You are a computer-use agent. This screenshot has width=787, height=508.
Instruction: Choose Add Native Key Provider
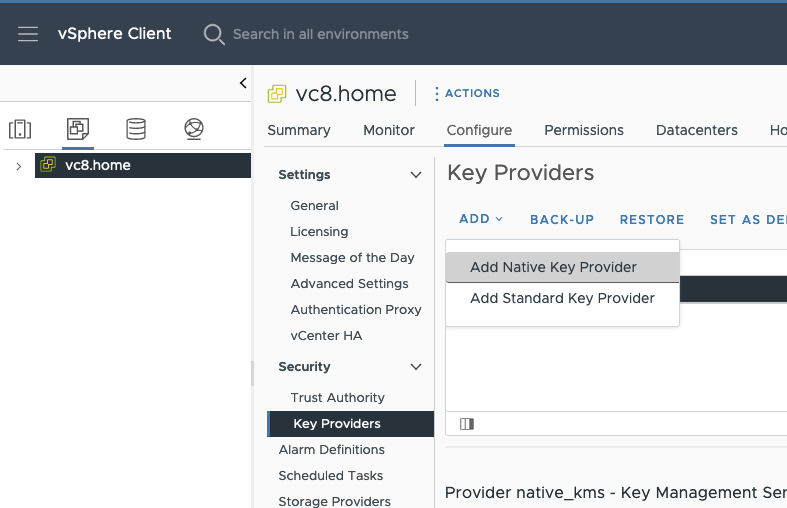tap(553, 267)
